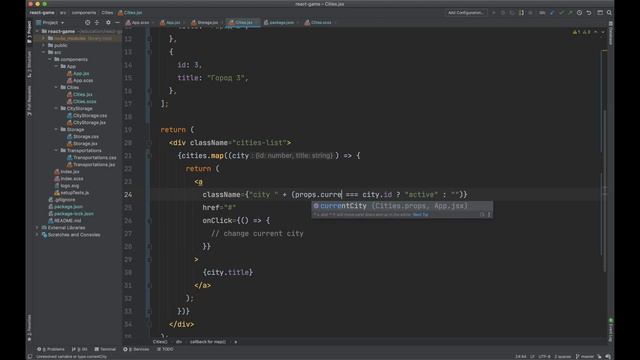Open Transportations.jsx in project tree
The height and width of the screenshot is (360, 640).
(91, 164)
